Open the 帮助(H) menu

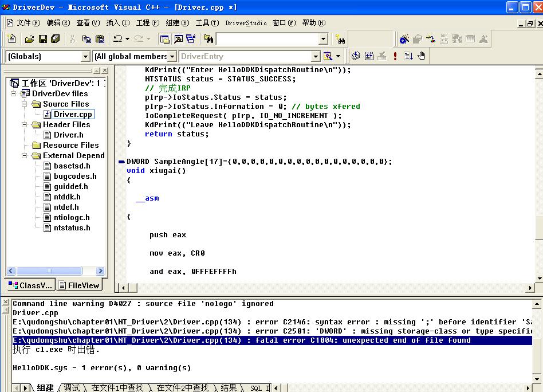click(x=314, y=23)
